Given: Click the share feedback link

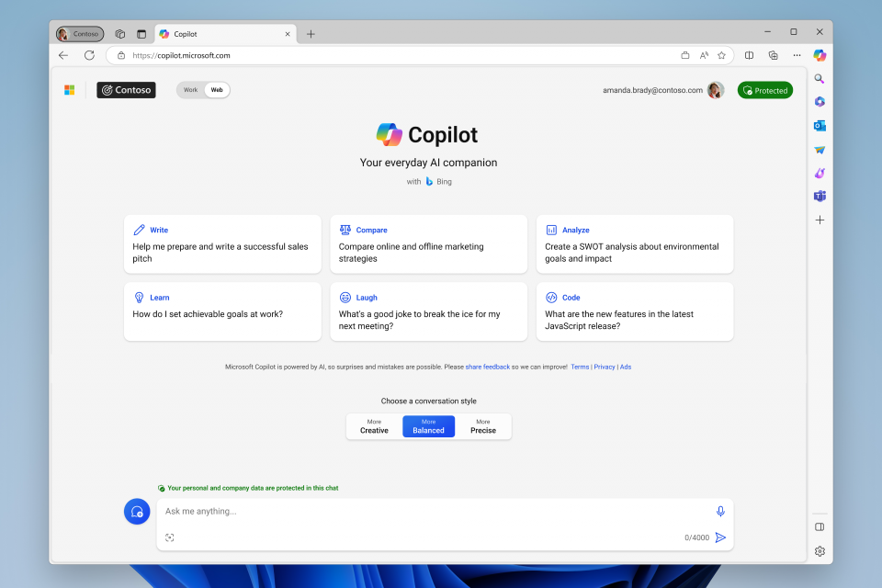Looking at the screenshot, I should click(488, 367).
